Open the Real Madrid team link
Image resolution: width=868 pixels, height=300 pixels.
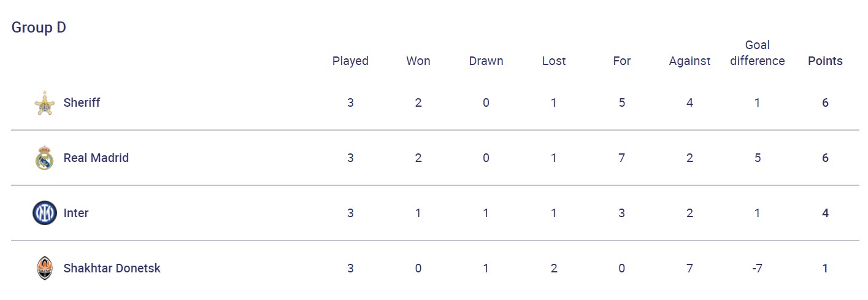tap(96, 158)
